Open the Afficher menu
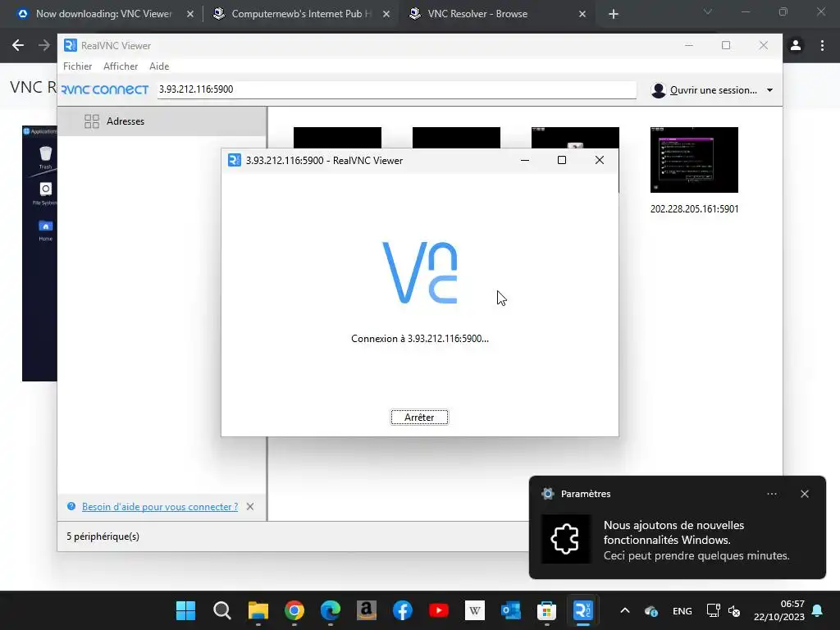 click(x=121, y=66)
